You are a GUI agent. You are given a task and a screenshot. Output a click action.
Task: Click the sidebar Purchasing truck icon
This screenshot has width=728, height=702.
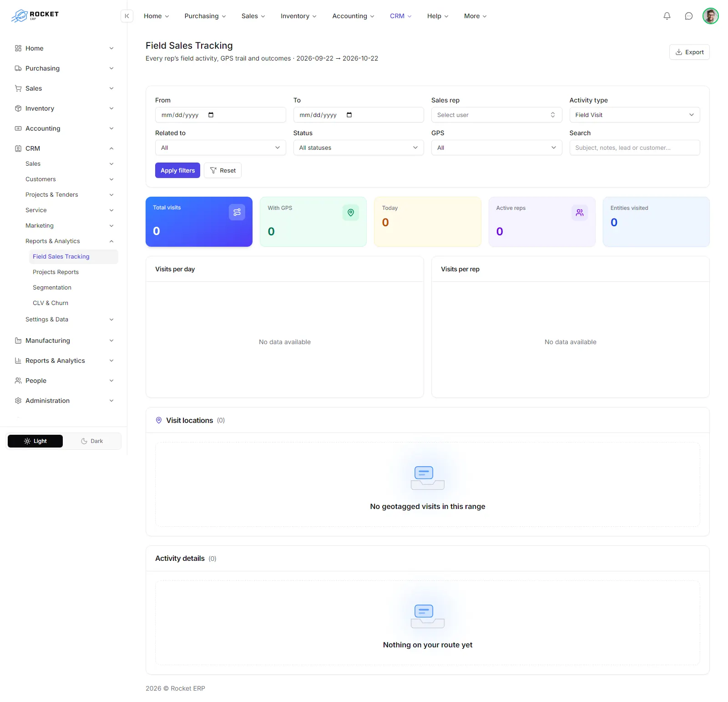tap(18, 68)
